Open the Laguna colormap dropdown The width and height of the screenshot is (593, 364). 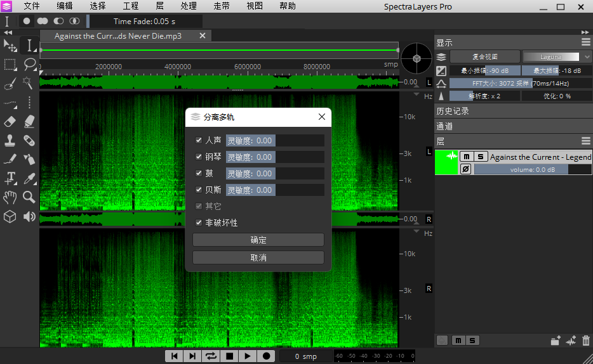tap(556, 56)
